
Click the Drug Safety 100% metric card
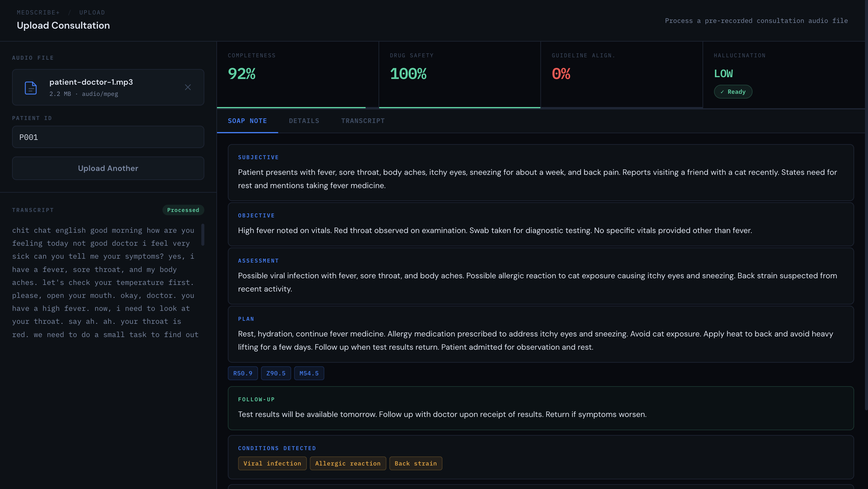(459, 74)
